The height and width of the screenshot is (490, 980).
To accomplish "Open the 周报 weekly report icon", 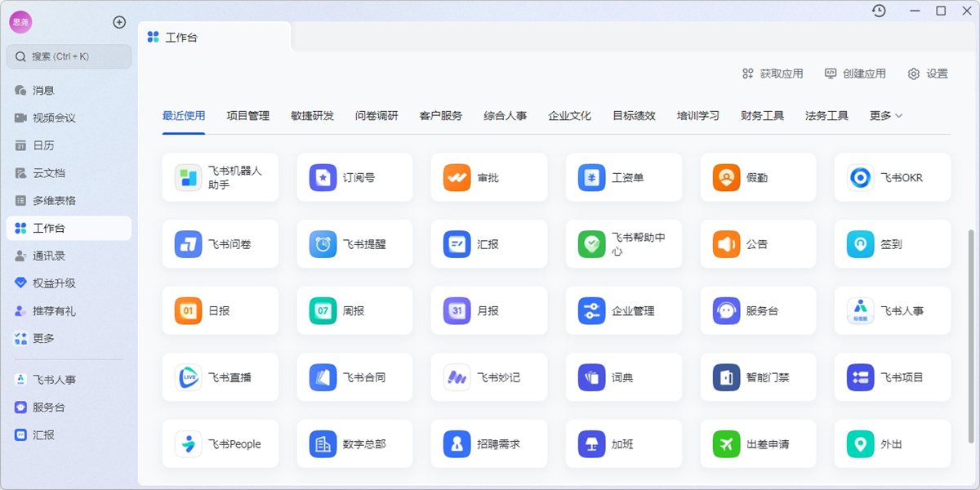I will [323, 310].
